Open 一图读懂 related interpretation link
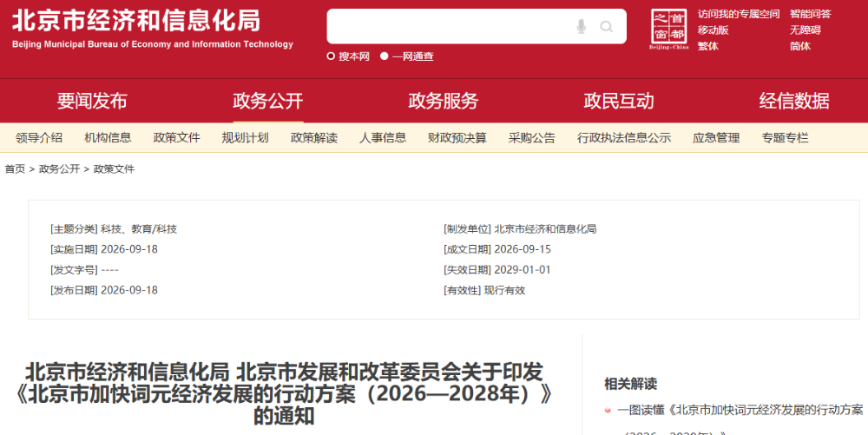The width and height of the screenshot is (868, 435). click(740, 410)
